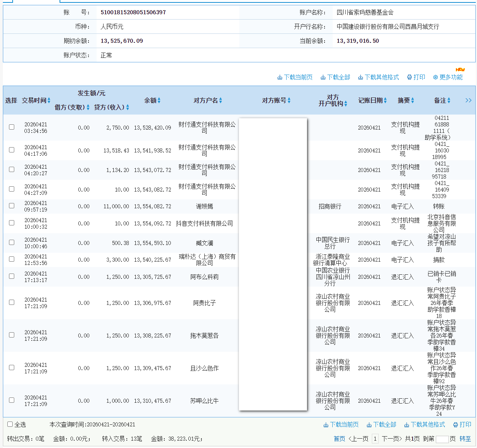The height and width of the screenshot is (448, 477).
Task: Go to 首页 in the pagination
Action: (339, 439)
